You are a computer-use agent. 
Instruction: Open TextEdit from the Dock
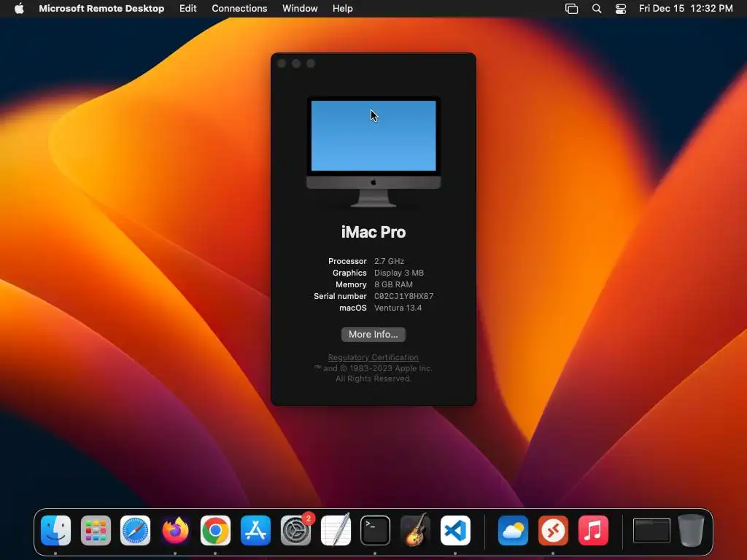[336, 530]
